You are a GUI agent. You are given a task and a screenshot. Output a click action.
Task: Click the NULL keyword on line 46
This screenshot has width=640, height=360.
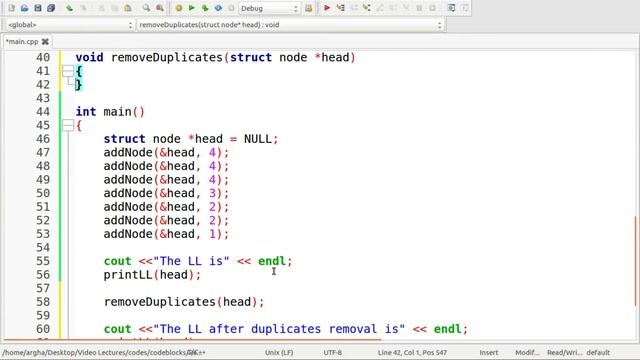coord(258,139)
